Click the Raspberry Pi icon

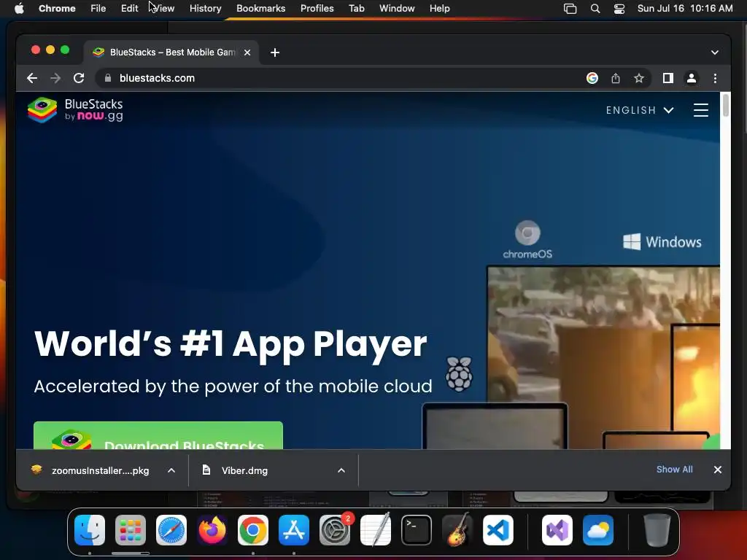pyautogui.click(x=460, y=374)
